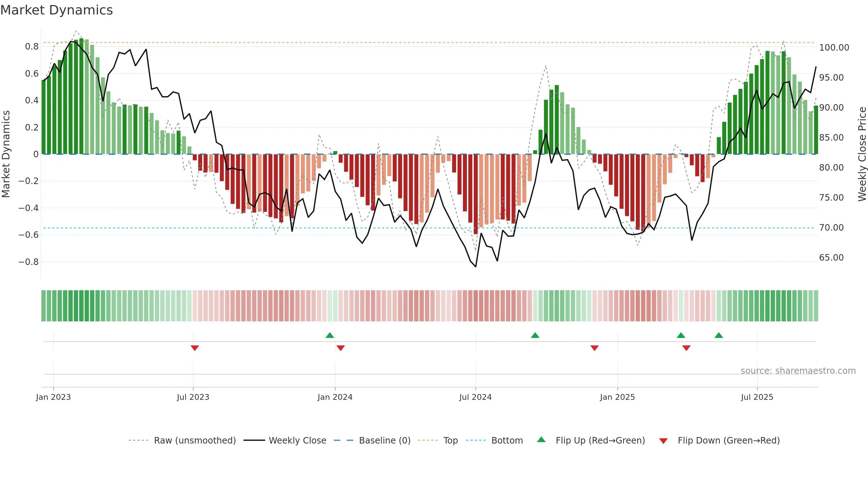This screenshot has height=488, width=868.
Task: Click the Weekly Close Price axis title
Action: pos(863,154)
